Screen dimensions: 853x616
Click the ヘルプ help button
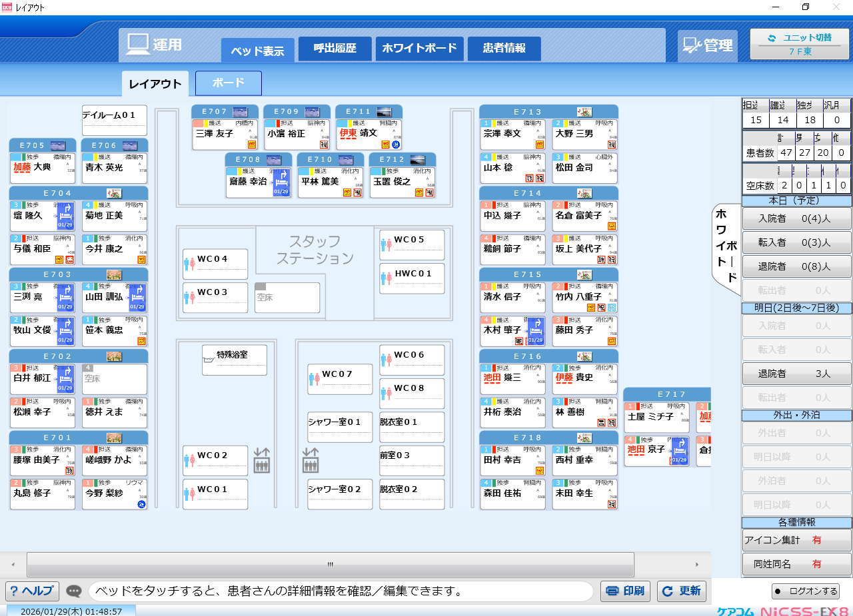(33, 591)
